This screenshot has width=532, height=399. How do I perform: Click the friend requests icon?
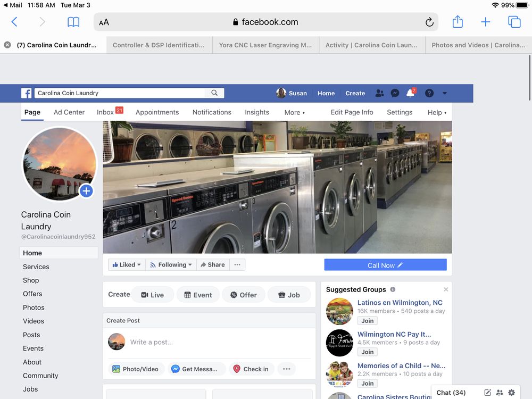[379, 93]
